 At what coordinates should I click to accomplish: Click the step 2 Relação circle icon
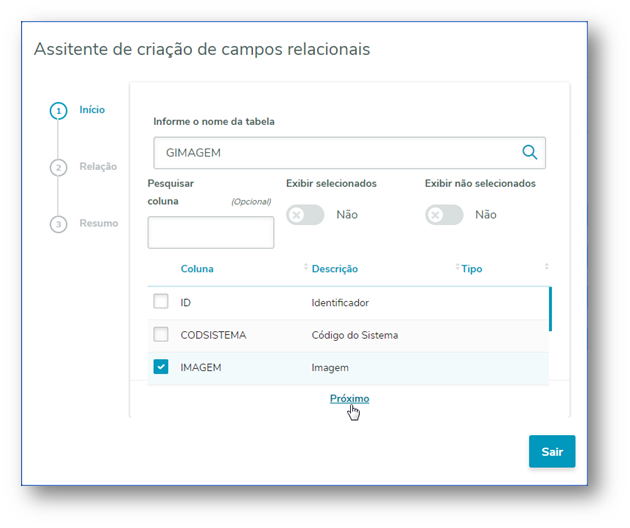click(x=59, y=167)
